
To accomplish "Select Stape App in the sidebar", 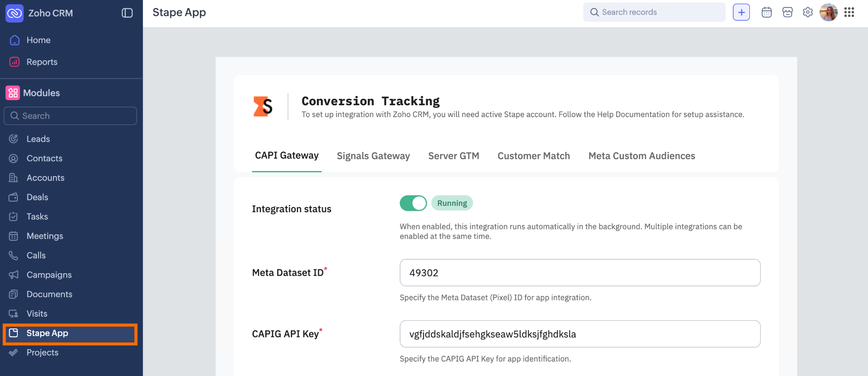I will pos(70,334).
